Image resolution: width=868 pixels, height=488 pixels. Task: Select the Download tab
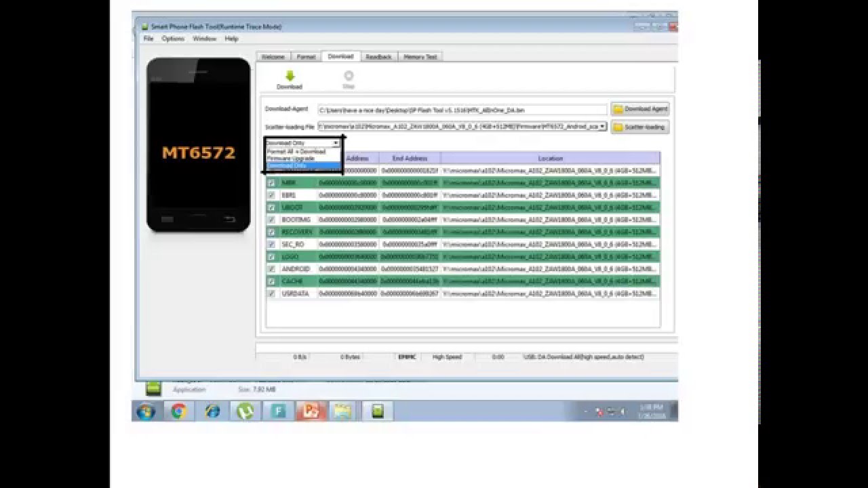[340, 56]
